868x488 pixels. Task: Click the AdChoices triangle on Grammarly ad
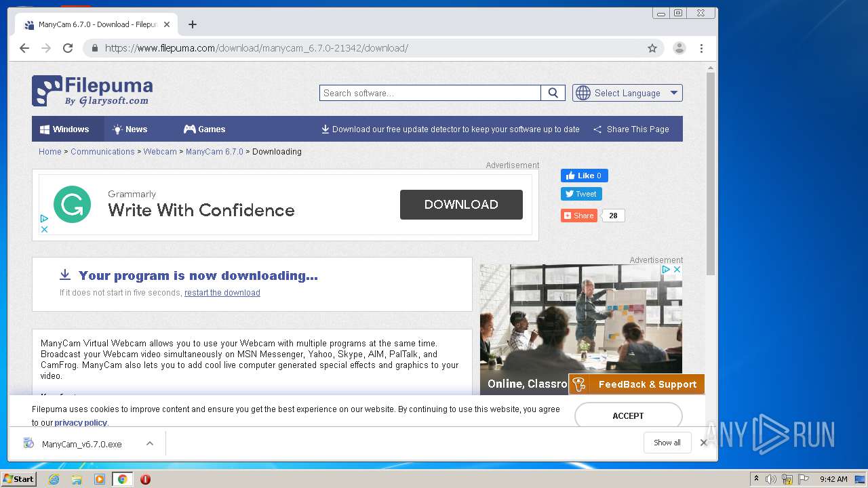coord(44,218)
